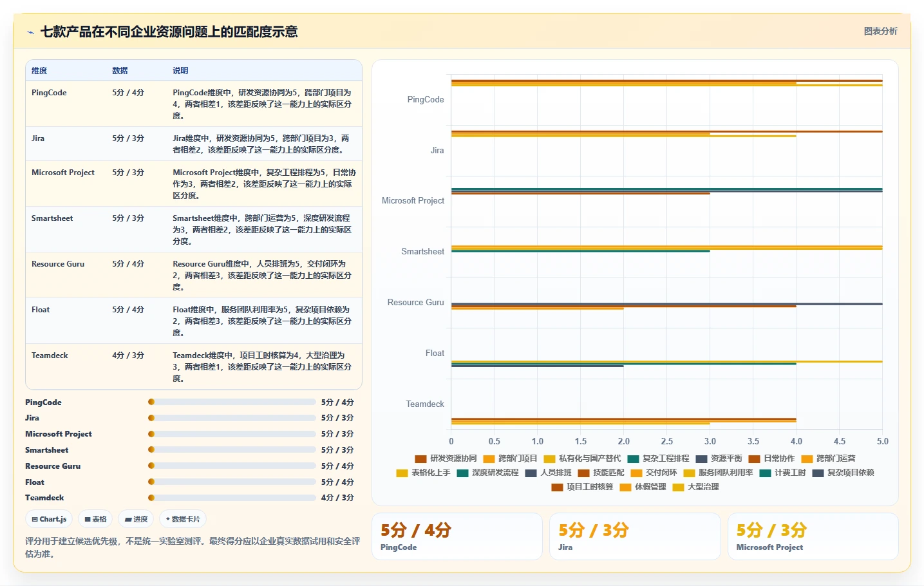Click the 2.5 tick on the chart x-axis
This screenshot has width=924, height=586.
coord(667,442)
